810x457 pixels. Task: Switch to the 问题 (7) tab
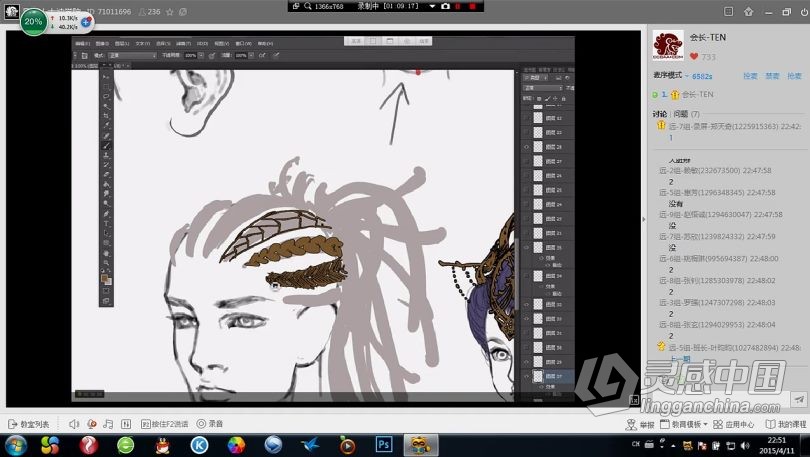(x=687, y=114)
